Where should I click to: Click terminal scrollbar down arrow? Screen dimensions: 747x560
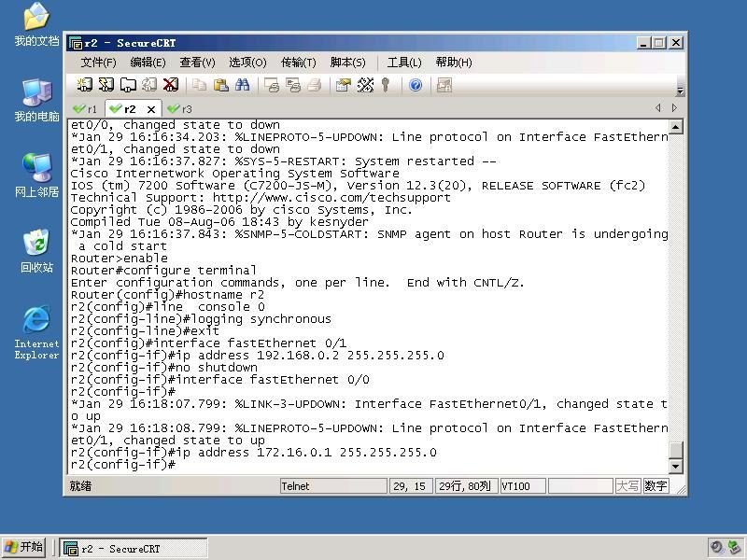click(675, 466)
